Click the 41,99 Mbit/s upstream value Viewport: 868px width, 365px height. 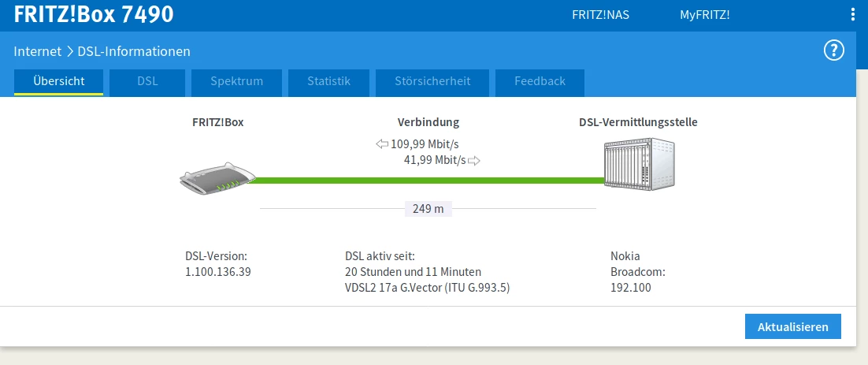tap(435, 161)
